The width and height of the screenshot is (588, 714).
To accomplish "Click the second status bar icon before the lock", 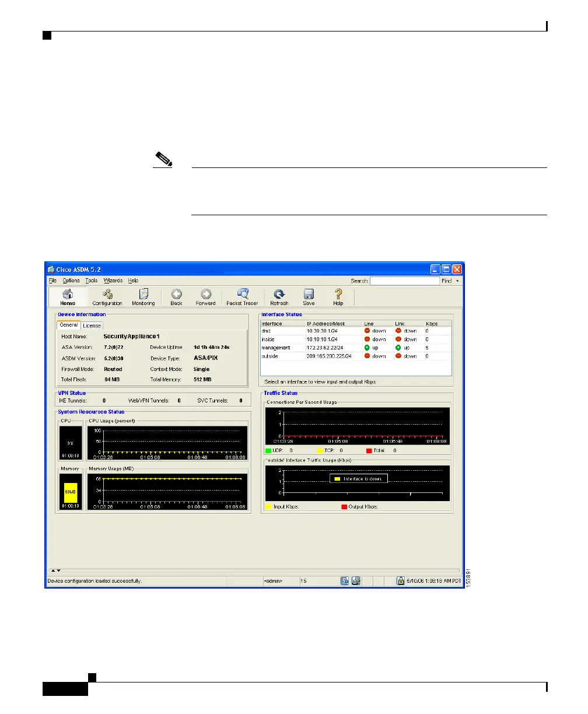I will click(356, 580).
